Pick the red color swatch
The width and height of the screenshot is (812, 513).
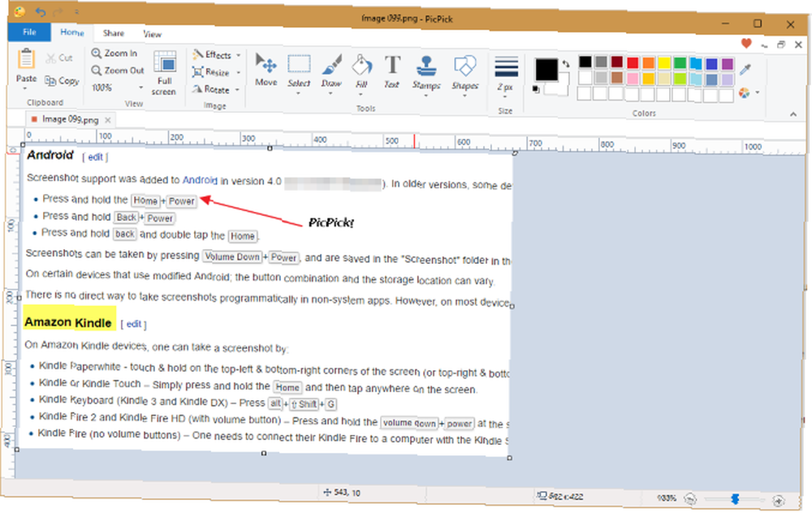tap(633, 63)
